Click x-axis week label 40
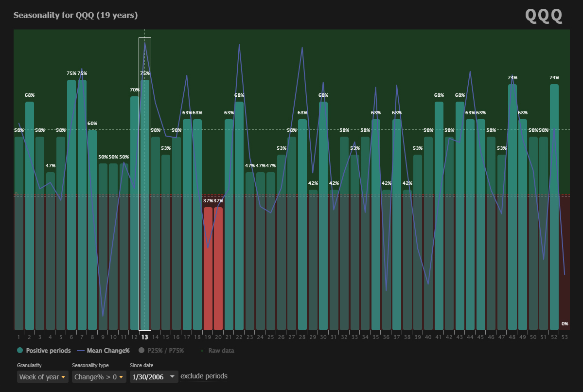The height and width of the screenshot is (392, 583). click(428, 337)
